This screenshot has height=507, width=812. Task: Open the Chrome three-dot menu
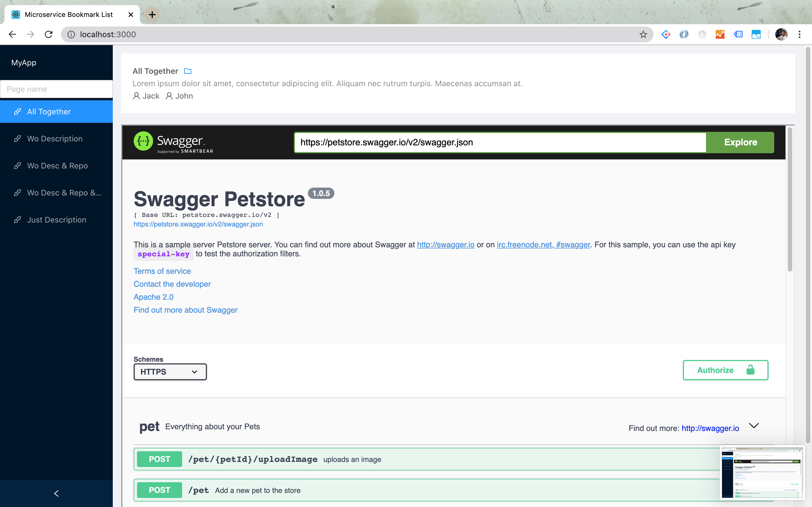[x=800, y=34]
